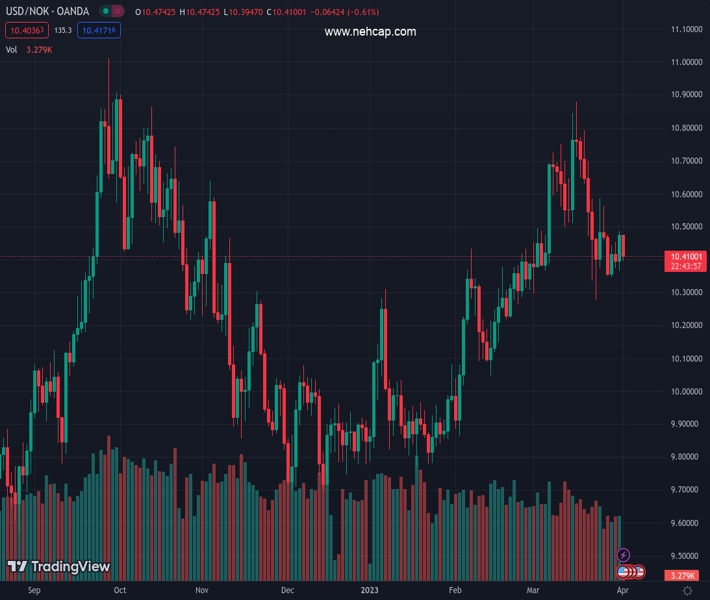Click the green market open status dot
Viewport: 710px width, 600px height.
tap(106, 11)
